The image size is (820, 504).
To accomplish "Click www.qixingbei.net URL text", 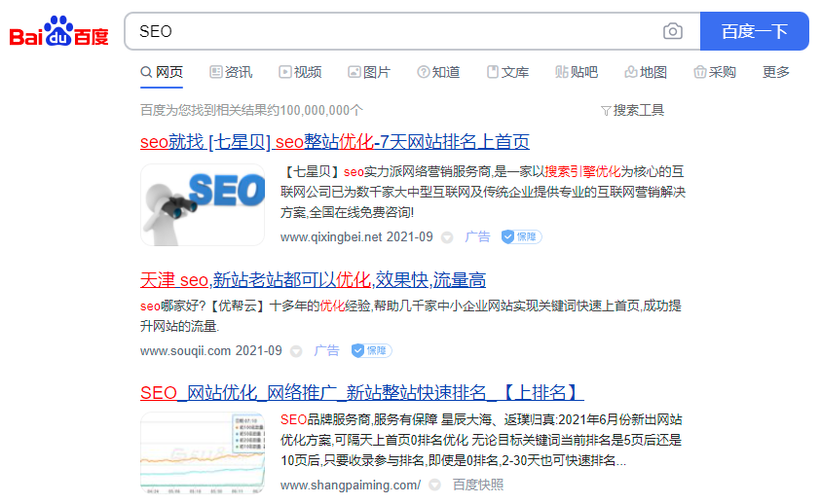I will (331, 237).
